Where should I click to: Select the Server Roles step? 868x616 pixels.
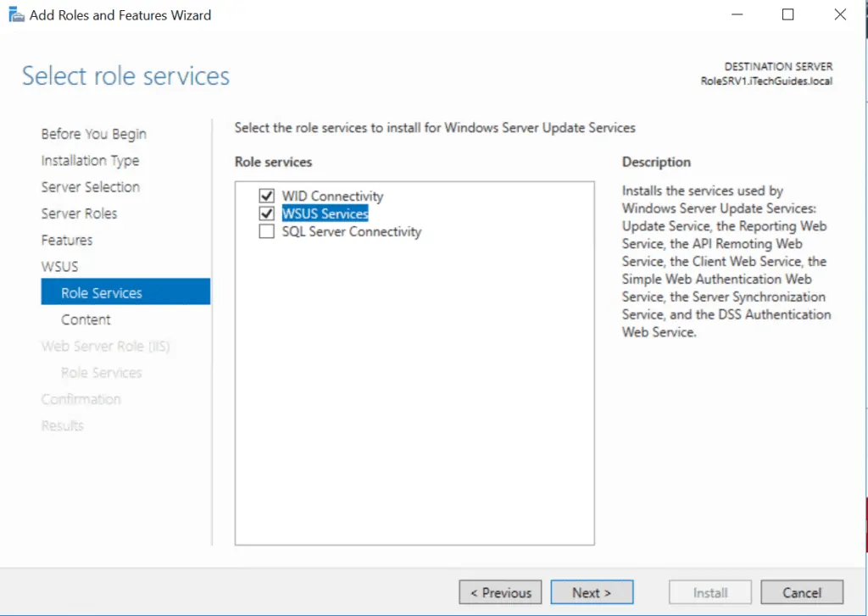(80, 214)
